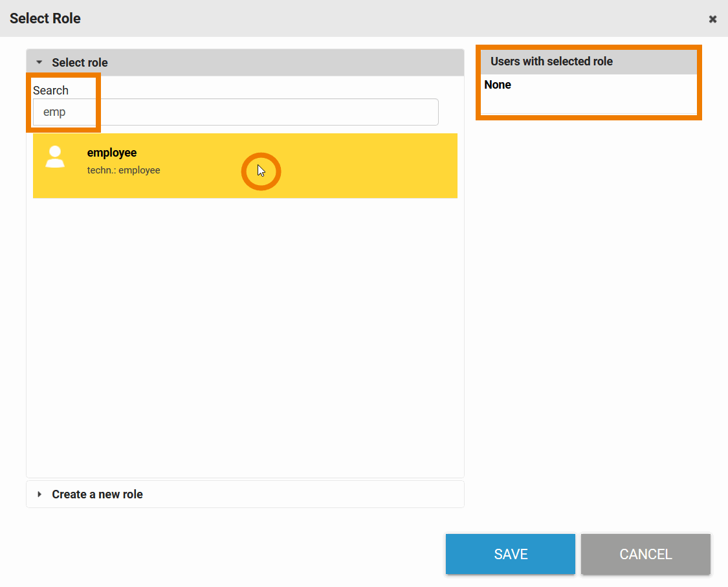
Task: Open the "Create a new role" label
Action: pos(97,494)
